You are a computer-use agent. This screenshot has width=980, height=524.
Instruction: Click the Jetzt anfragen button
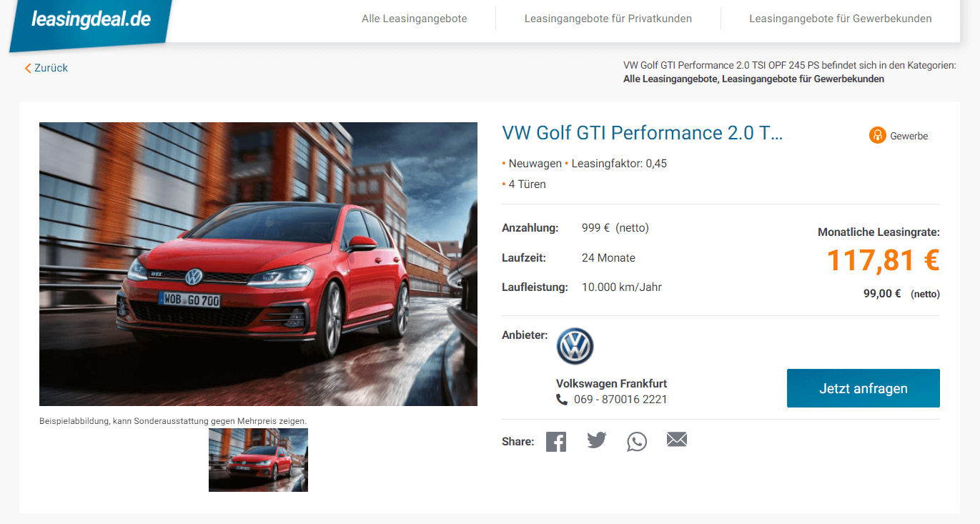pyautogui.click(x=863, y=388)
